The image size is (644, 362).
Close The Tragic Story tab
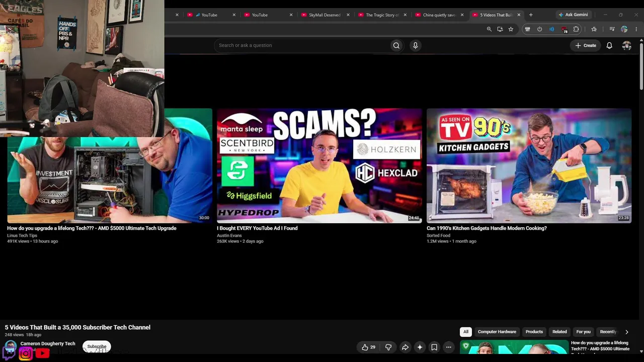tap(405, 15)
